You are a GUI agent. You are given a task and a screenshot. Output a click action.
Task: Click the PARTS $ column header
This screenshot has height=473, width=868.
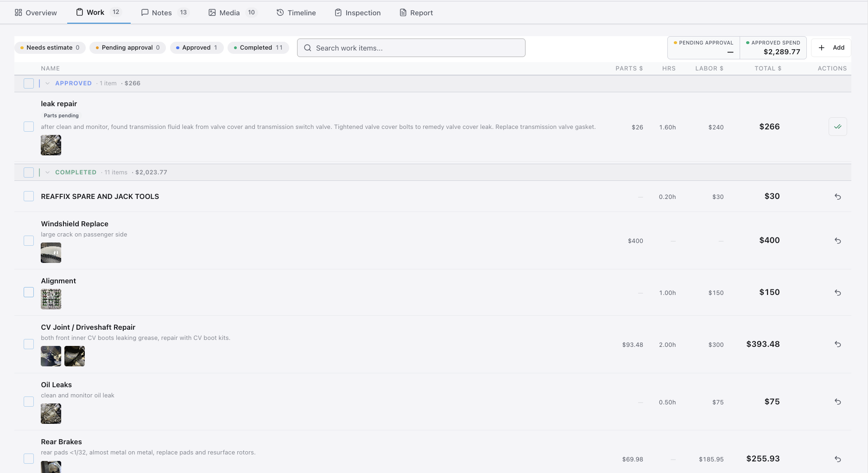coord(629,68)
